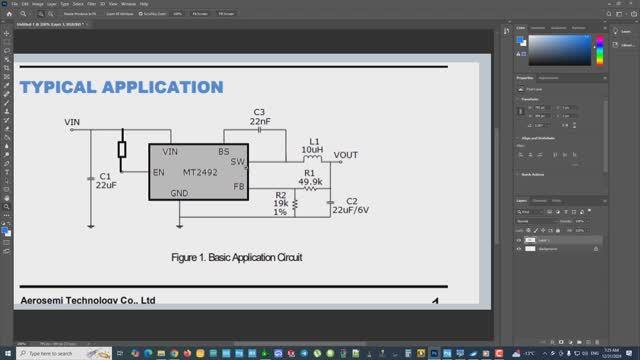Click the 100% zoom button
The width and height of the screenshot is (640, 360).
[178, 14]
